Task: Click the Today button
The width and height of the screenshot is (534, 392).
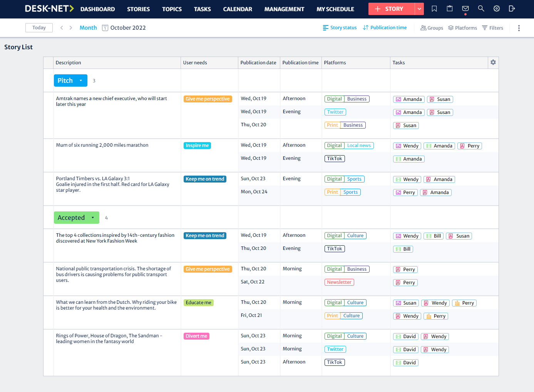Action: click(39, 27)
